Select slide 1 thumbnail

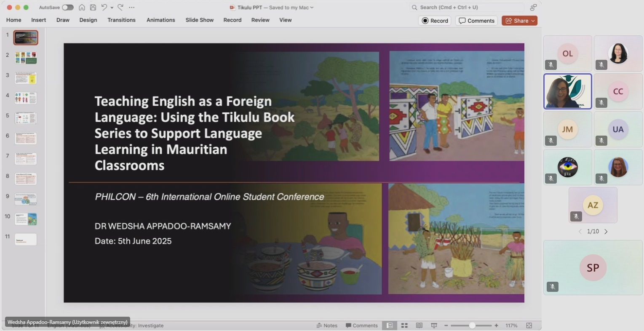(x=26, y=37)
